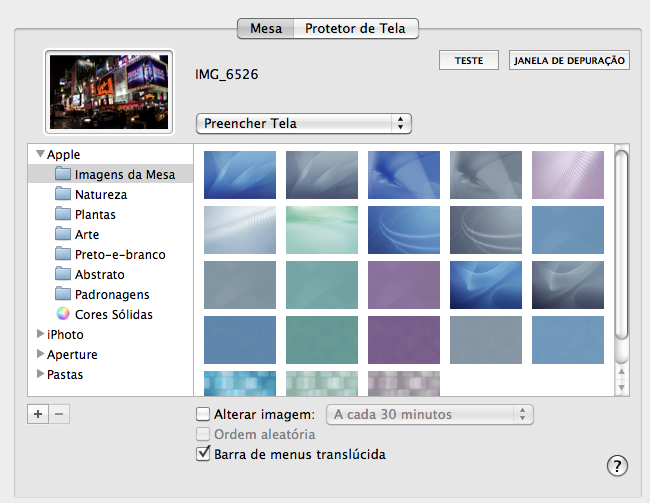This screenshot has height=503, width=650.
Task: Pick the dark grey swirl wallpaper, third row
Action: click(x=568, y=285)
